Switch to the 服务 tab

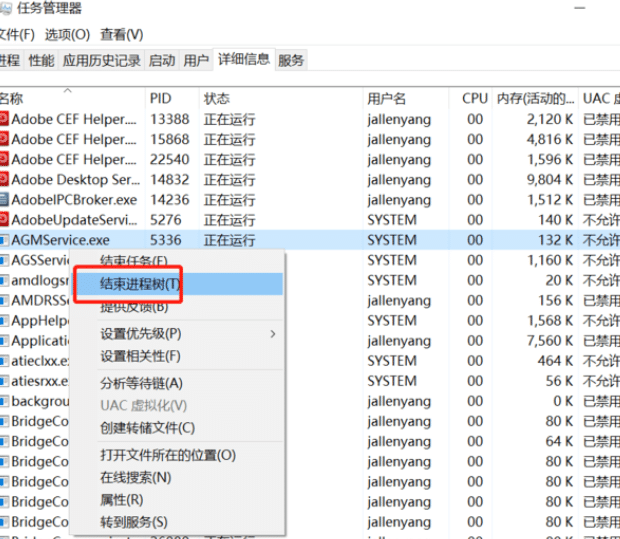291,61
